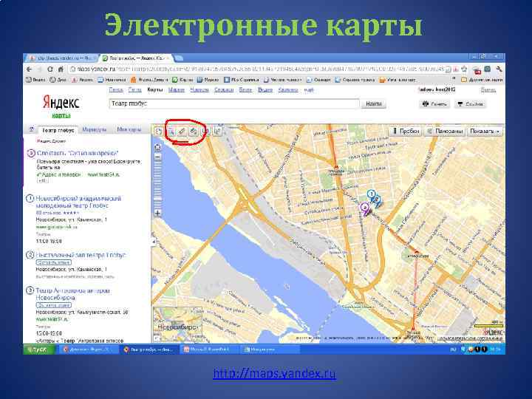Toggle the Панорамы layer button

[x=445, y=132]
